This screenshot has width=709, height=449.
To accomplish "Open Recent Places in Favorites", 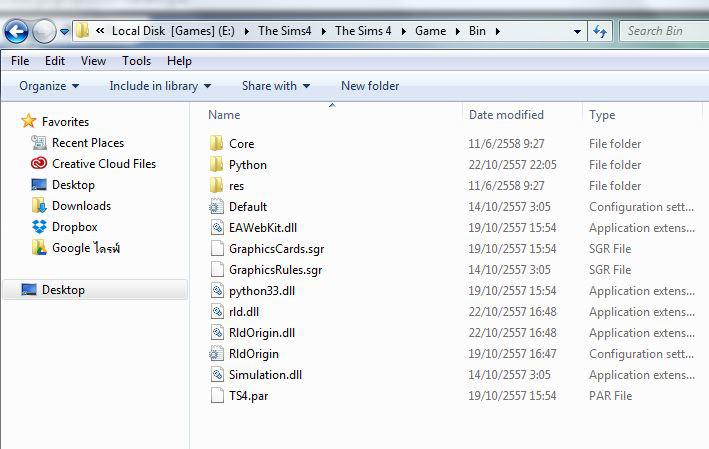I will tap(88, 143).
